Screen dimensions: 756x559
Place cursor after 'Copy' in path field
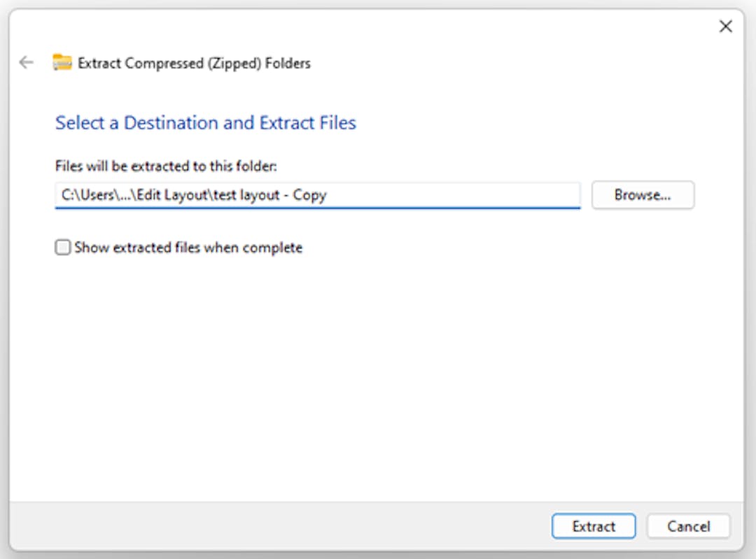328,195
